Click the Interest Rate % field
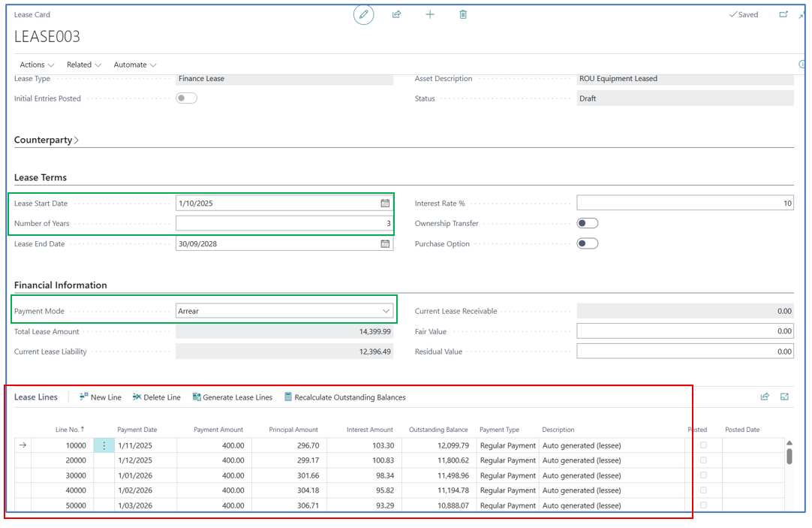 point(684,203)
